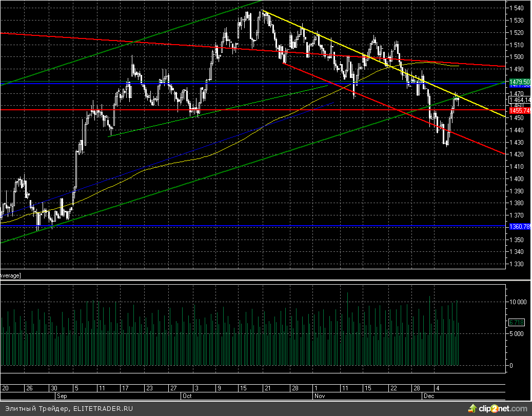Click the green volume value label 6 718
The width and height of the screenshot is (532, 416).
point(516,322)
